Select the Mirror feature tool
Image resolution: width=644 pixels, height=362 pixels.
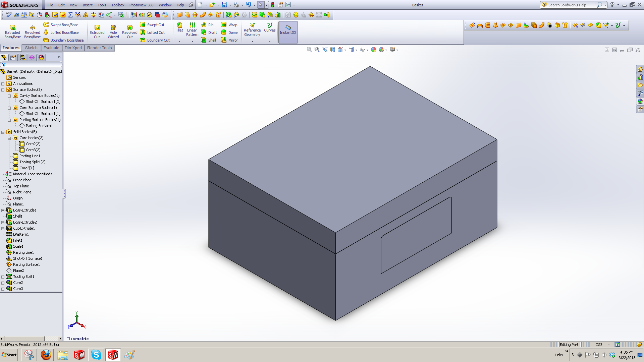[x=229, y=40]
